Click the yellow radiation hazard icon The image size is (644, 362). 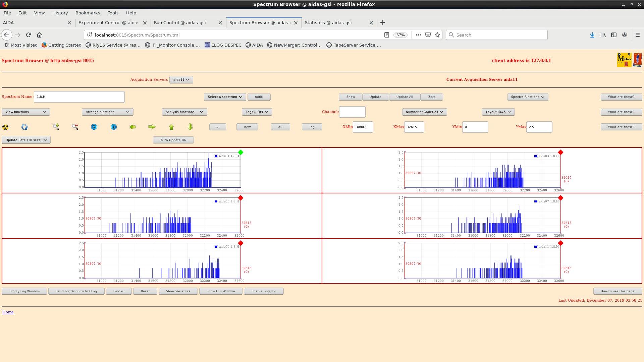pos(5,127)
